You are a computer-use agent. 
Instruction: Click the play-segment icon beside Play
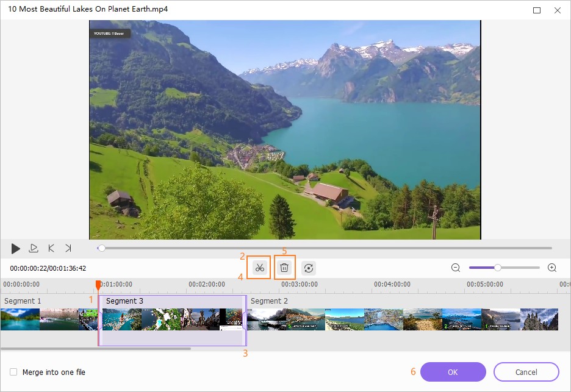tap(34, 248)
